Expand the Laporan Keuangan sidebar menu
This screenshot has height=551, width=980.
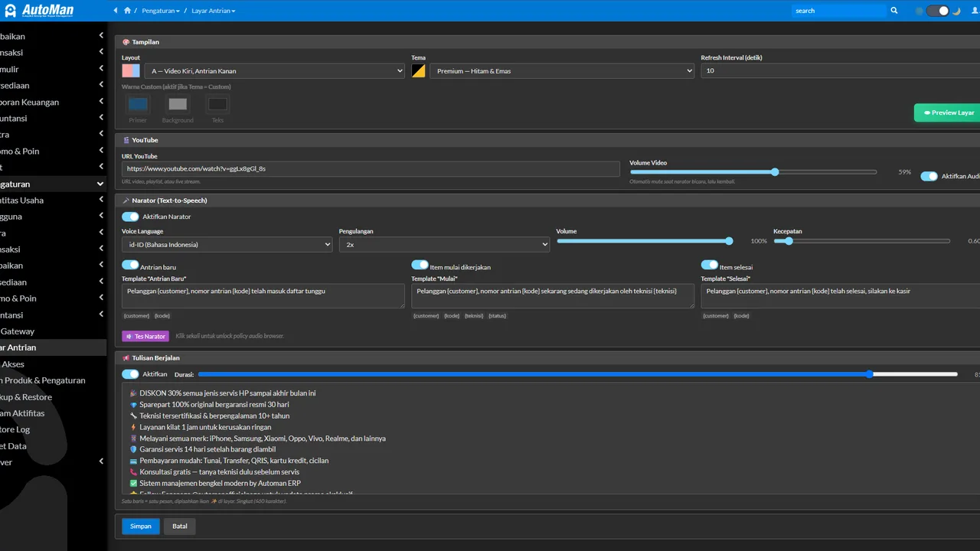click(52, 102)
